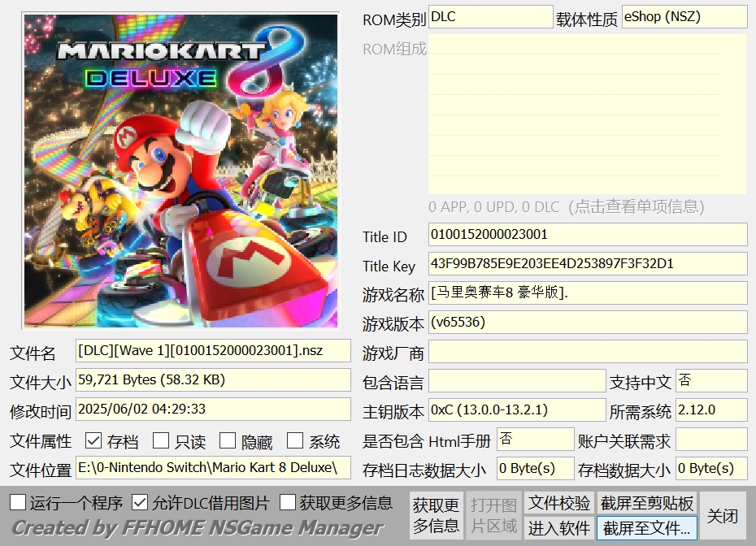Click the 0 APP, 0 UPD, 0 DLC info link
The image size is (756, 546).
[566, 207]
